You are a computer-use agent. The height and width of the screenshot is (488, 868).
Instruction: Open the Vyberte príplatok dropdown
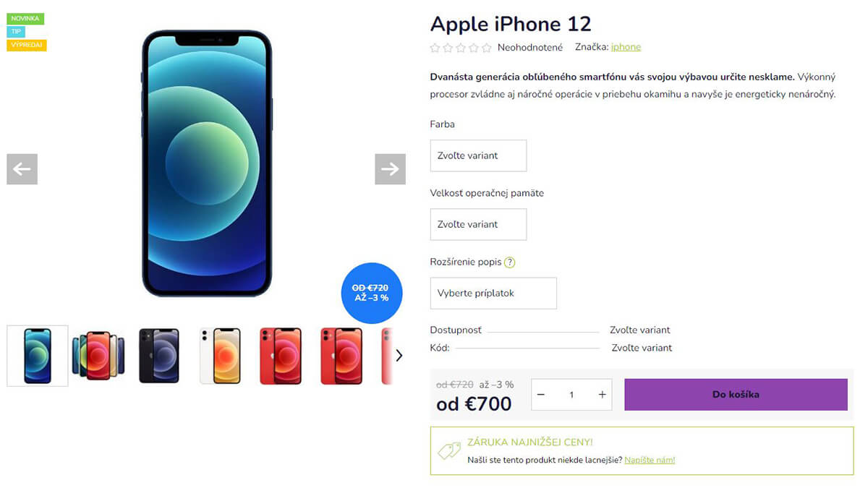493,294
